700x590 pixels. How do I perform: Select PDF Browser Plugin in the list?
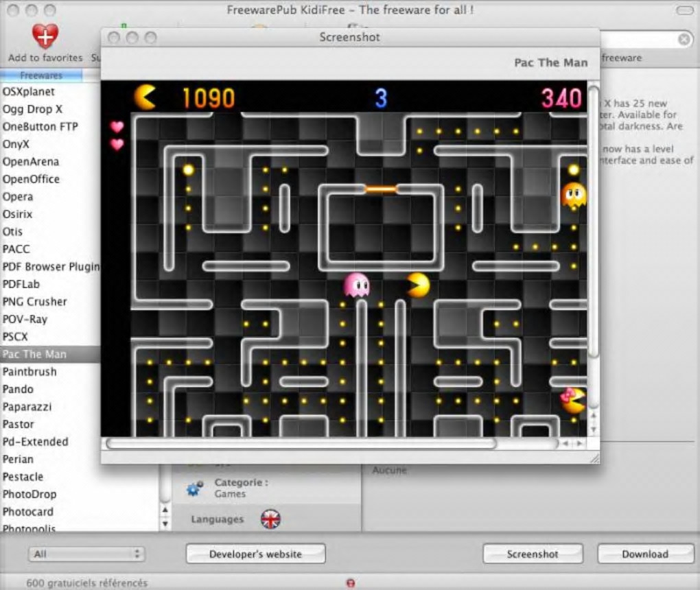pos(50,266)
